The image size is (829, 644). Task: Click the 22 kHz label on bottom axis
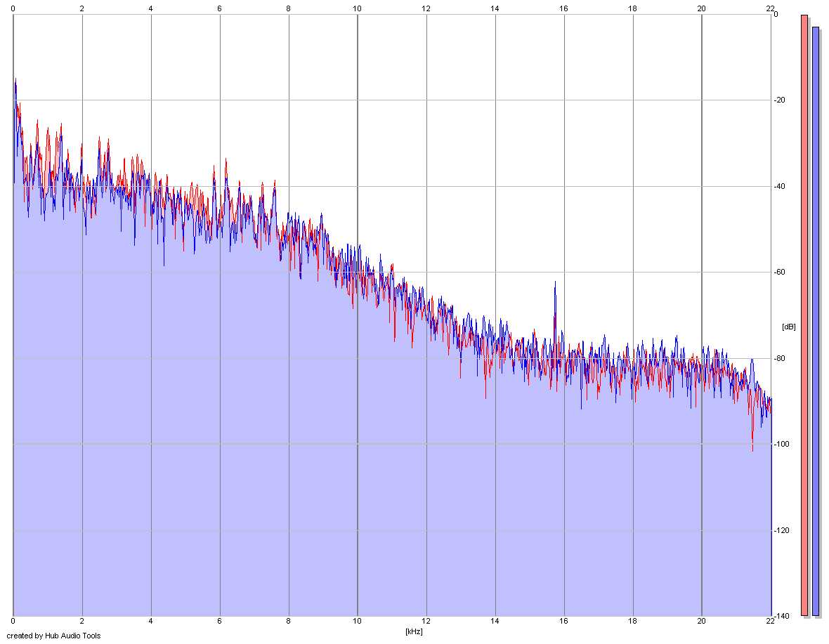coord(770,622)
